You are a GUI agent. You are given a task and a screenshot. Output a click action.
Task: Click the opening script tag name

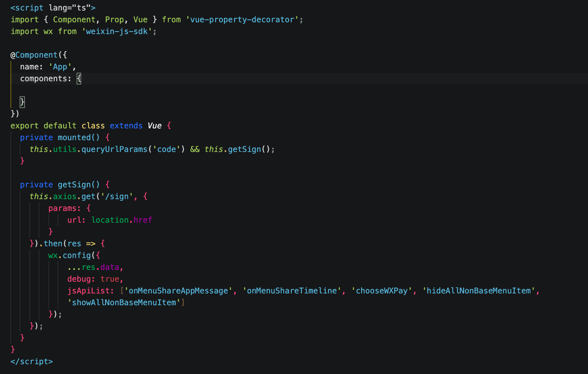pos(29,8)
